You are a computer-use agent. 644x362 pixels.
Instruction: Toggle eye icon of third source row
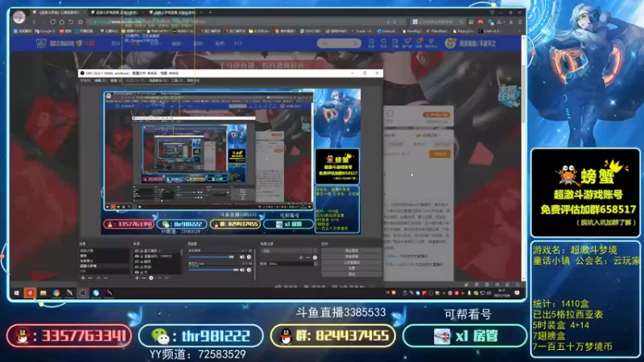click(136, 261)
